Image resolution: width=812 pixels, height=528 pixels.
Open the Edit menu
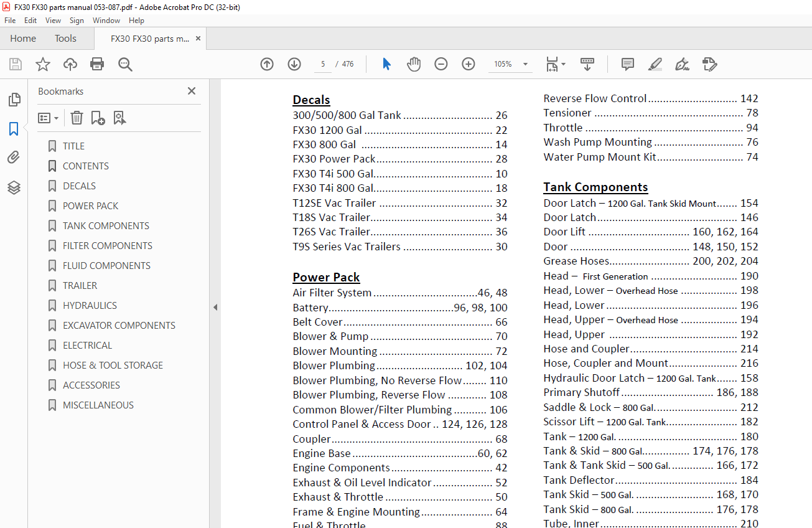pos(30,21)
